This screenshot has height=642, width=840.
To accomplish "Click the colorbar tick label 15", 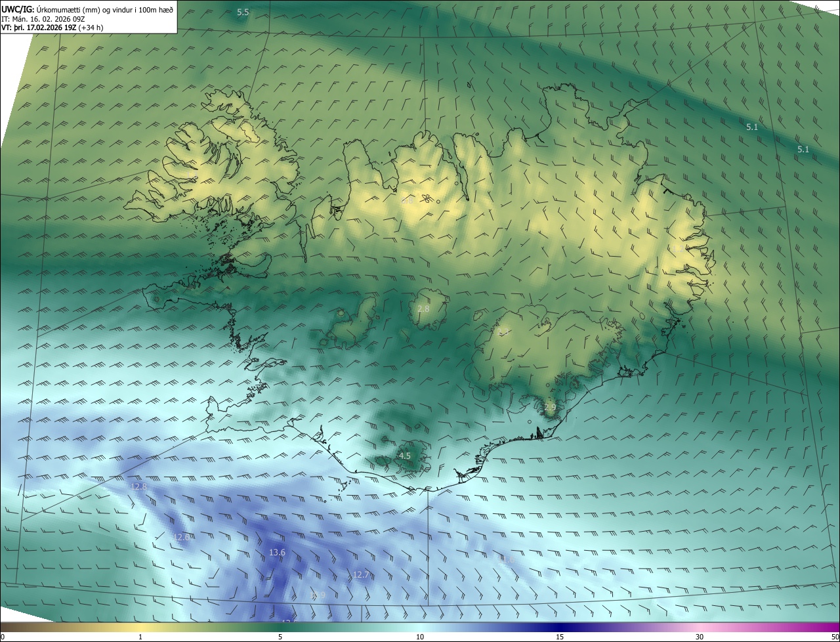I will pyautogui.click(x=560, y=637).
